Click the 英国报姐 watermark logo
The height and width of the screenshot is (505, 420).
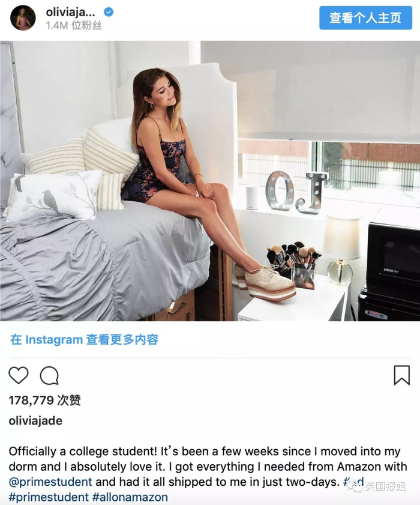click(380, 486)
